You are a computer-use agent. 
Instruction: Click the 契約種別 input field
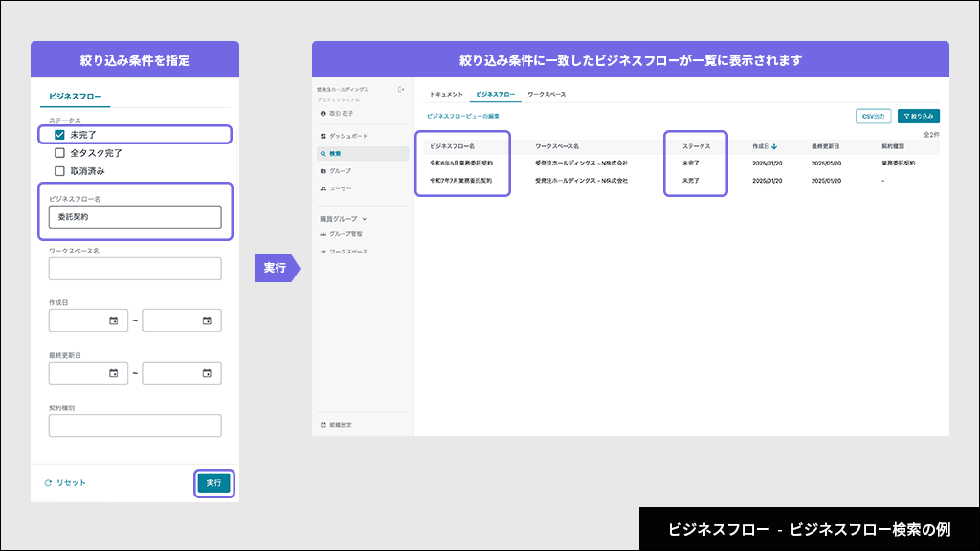(135, 426)
